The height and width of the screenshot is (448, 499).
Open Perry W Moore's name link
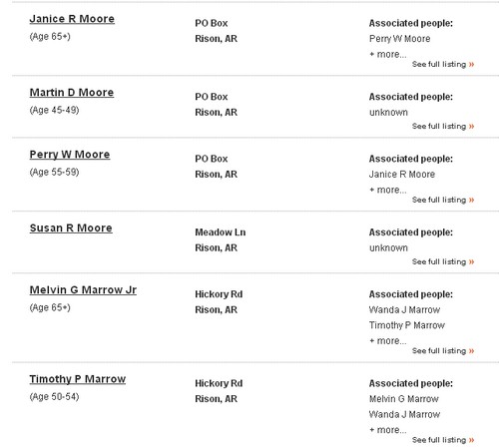tap(70, 155)
